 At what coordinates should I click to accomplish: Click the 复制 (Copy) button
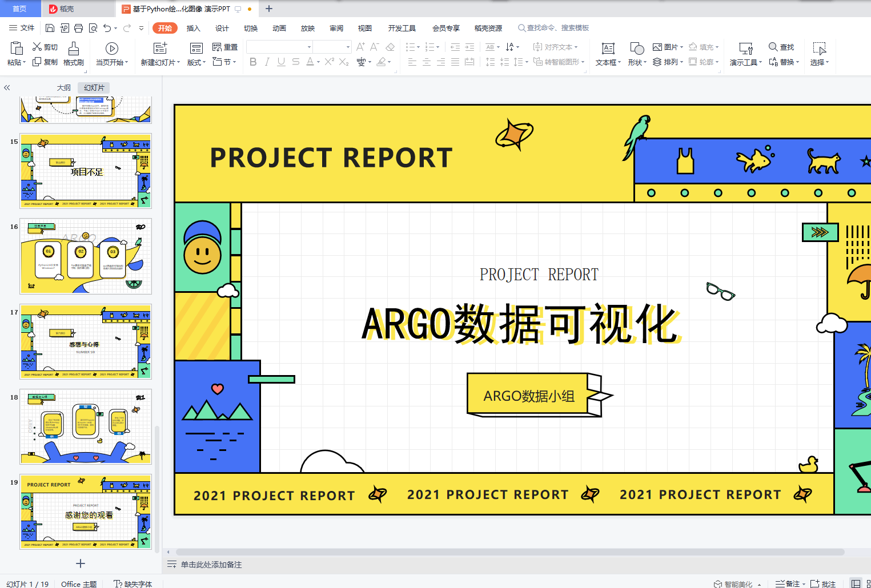pyautogui.click(x=45, y=62)
